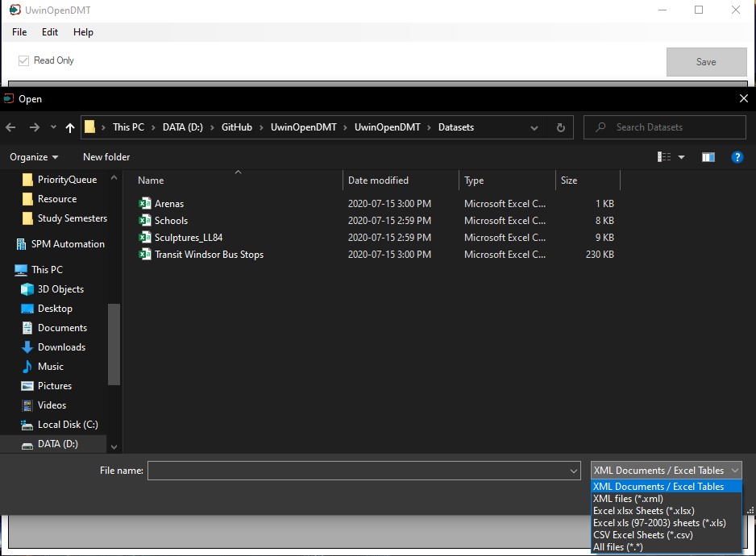Open the view options dropdown arrow

[x=681, y=157]
